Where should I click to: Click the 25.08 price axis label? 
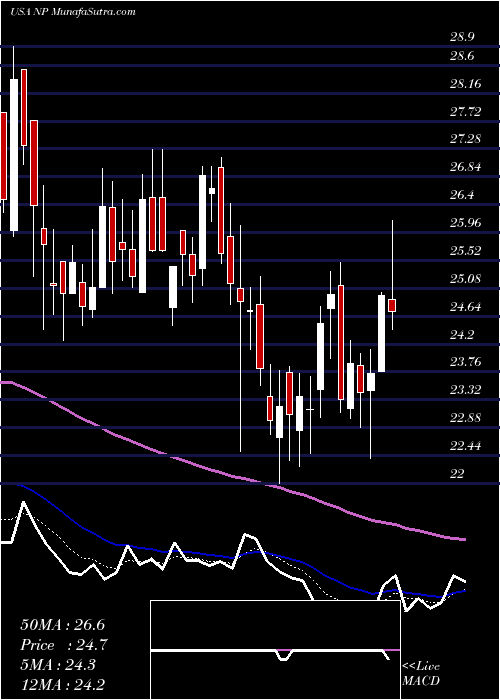coord(465,279)
